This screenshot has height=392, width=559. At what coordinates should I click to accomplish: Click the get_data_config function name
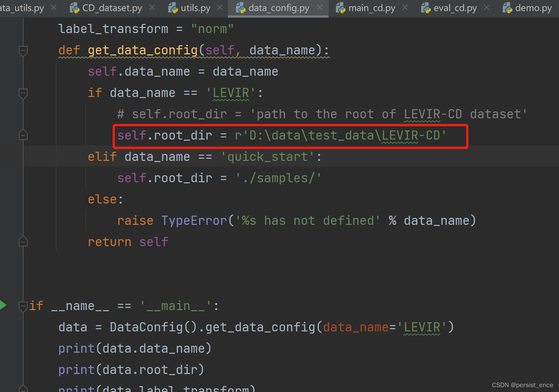click(143, 50)
